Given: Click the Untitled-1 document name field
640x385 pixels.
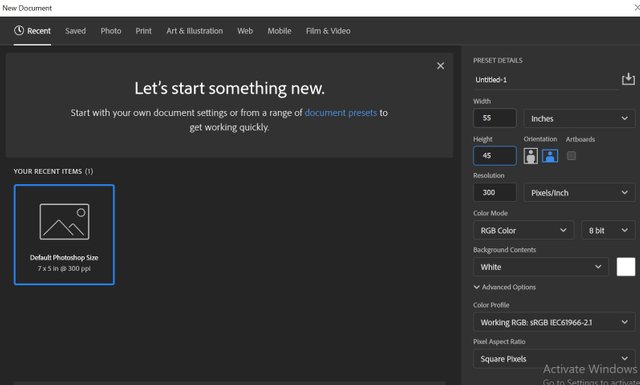Looking at the screenshot, I should (546, 80).
